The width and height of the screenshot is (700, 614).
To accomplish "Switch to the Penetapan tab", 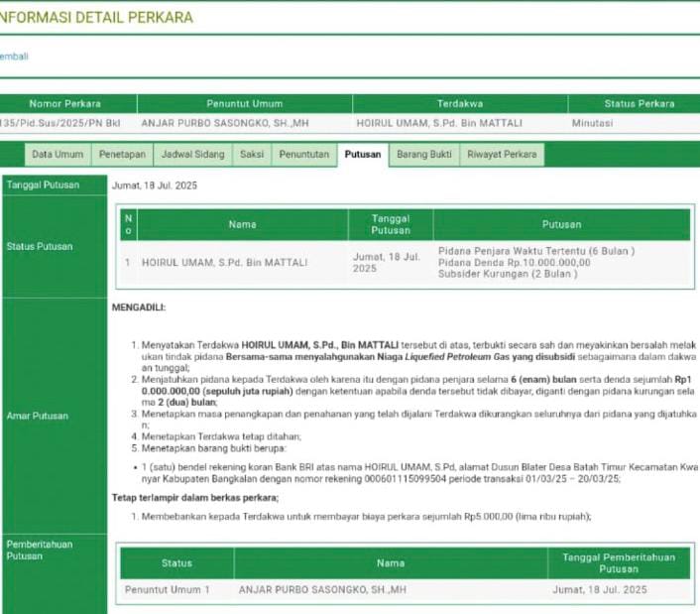I will click(122, 155).
